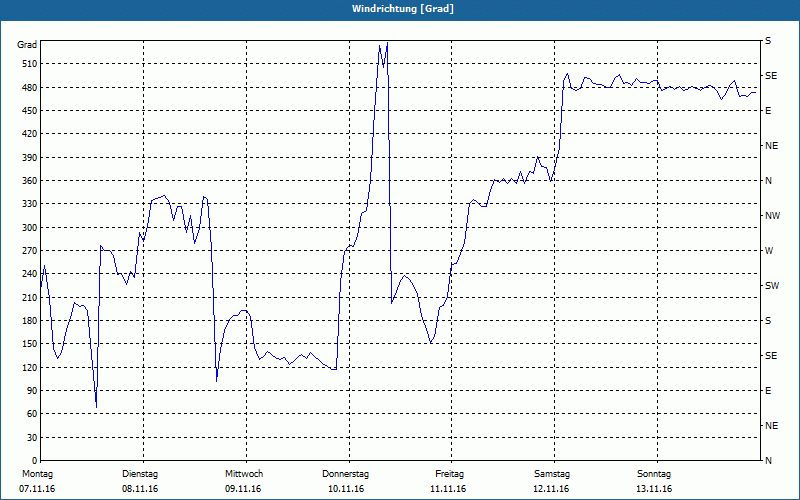Viewport: 800px width, 500px height.
Task: Click the date 13.11.16
Action: pos(655,489)
